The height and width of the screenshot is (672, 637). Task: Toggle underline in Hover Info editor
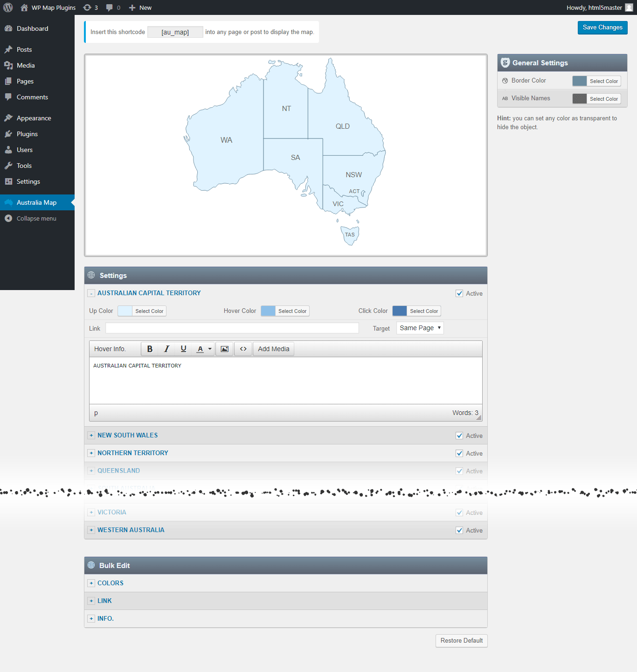pos(183,349)
